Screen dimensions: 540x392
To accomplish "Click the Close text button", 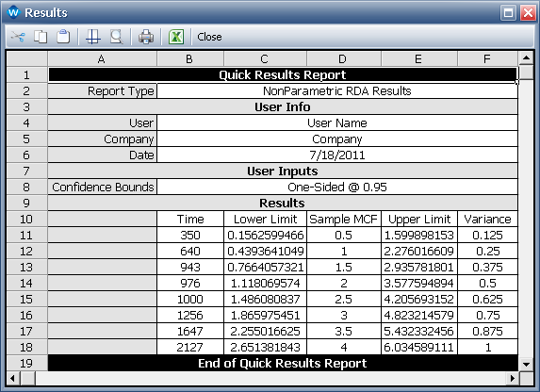I will coord(209,37).
